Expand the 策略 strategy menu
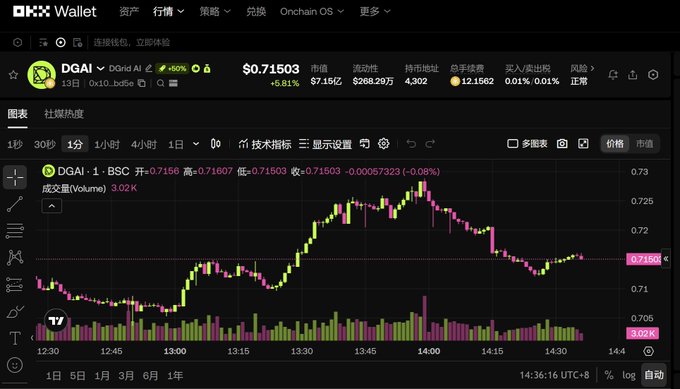680x389 pixels. coord(215,12)
